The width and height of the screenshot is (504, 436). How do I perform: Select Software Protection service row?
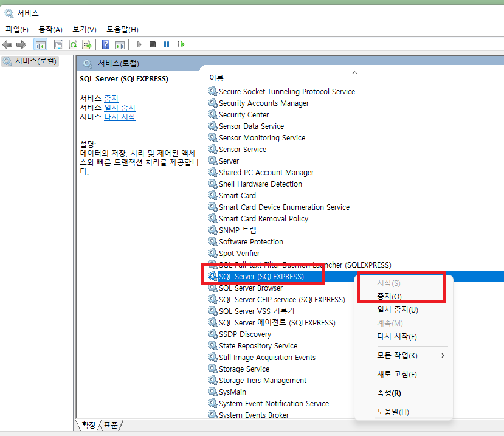point(250,242)
